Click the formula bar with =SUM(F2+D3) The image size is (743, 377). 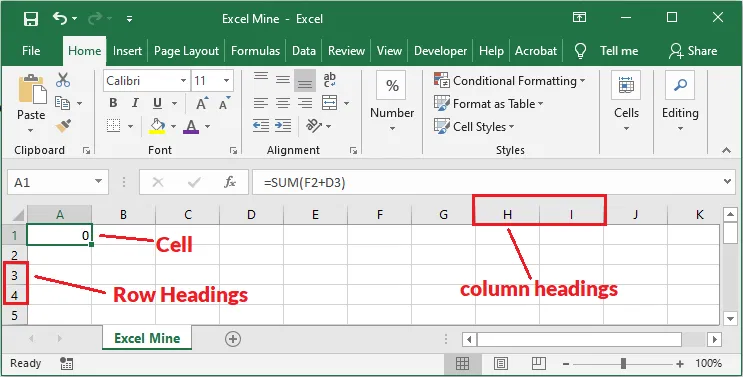click(x=493, y=182)
